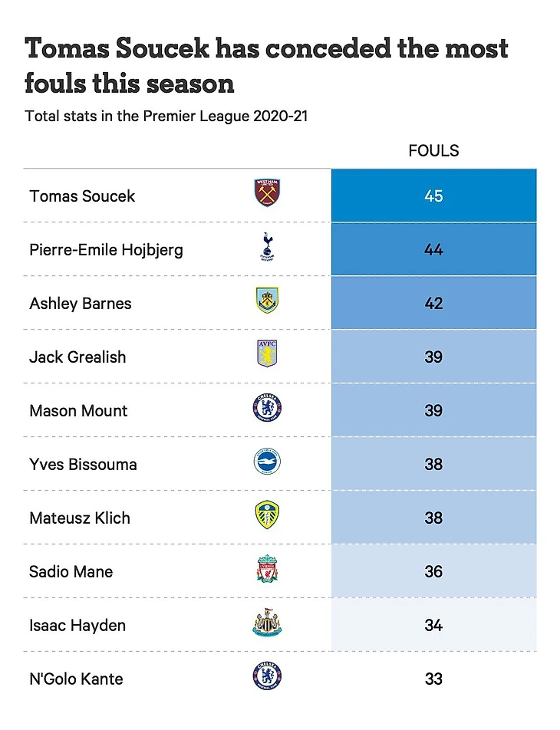This screenshot has width=560, height=730.
Task: Click the FOULS column header
Action: [x=433, y=150]
